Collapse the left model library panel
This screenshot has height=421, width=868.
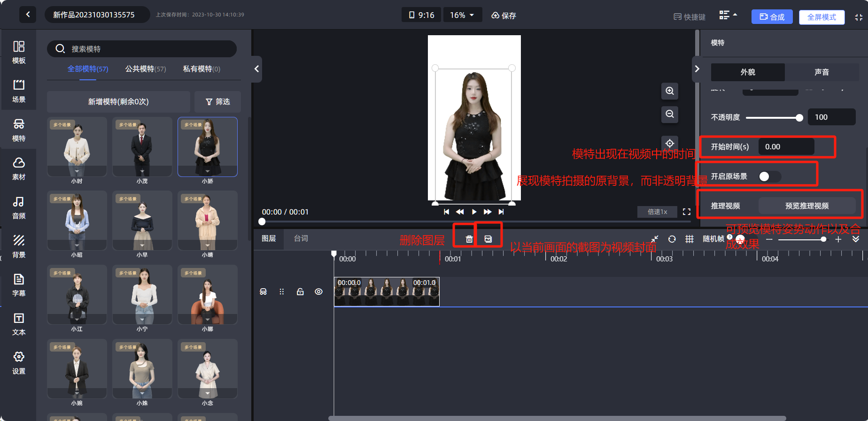pyautogui.click(x=256, y=69)
